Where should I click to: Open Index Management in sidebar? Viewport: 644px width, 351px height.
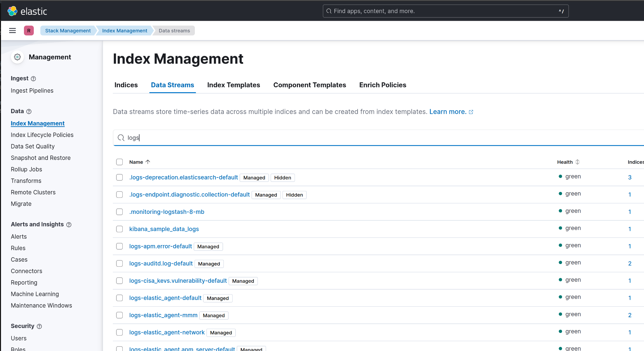[38, 123]
